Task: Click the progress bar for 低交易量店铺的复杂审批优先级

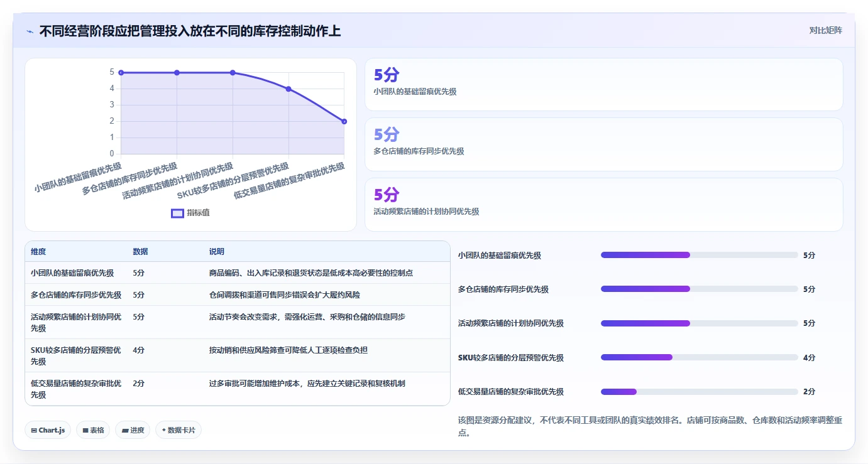Action: pyautogui.click(x=700, y=392)
